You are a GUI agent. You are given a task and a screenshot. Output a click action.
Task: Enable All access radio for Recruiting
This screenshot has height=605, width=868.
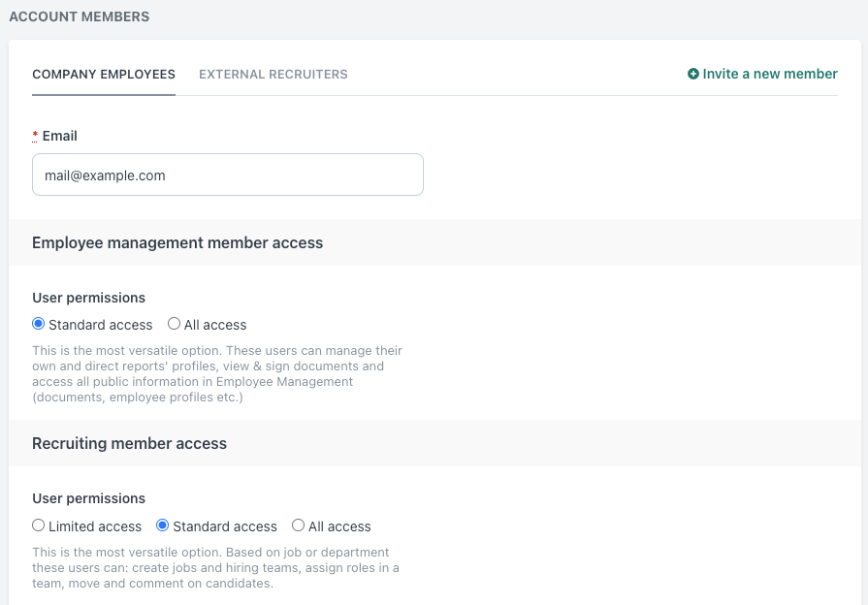tap(298, 525)
